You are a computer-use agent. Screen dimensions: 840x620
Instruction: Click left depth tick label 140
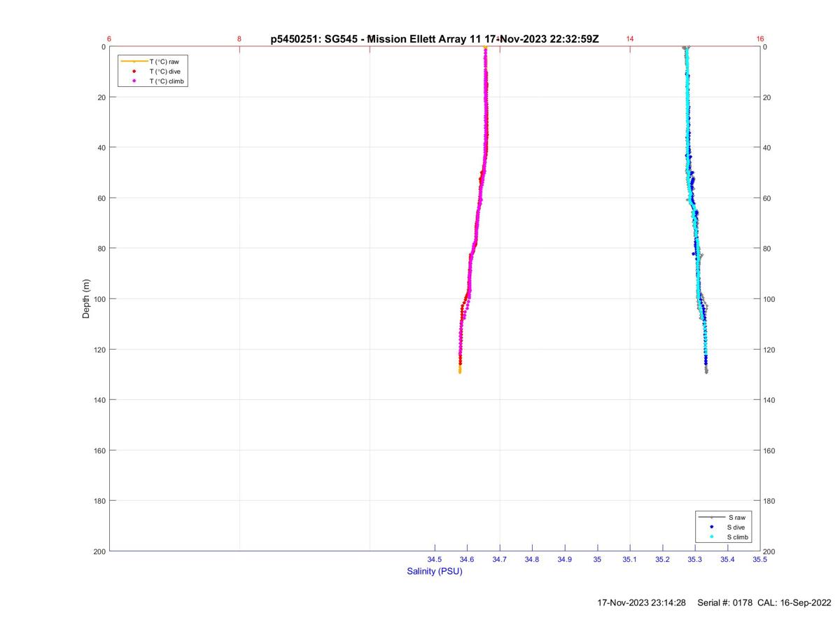tap(99, 400)
